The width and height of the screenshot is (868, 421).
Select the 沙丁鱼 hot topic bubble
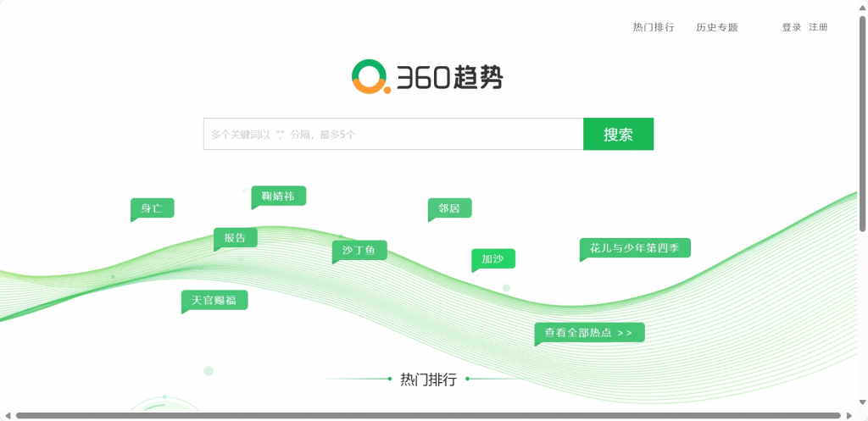[359, 251]
